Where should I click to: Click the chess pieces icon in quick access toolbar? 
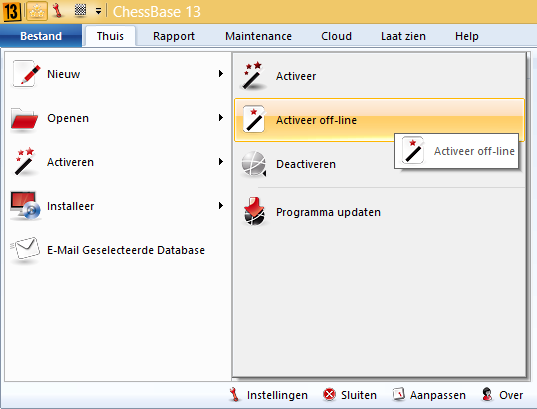[37, 11]
